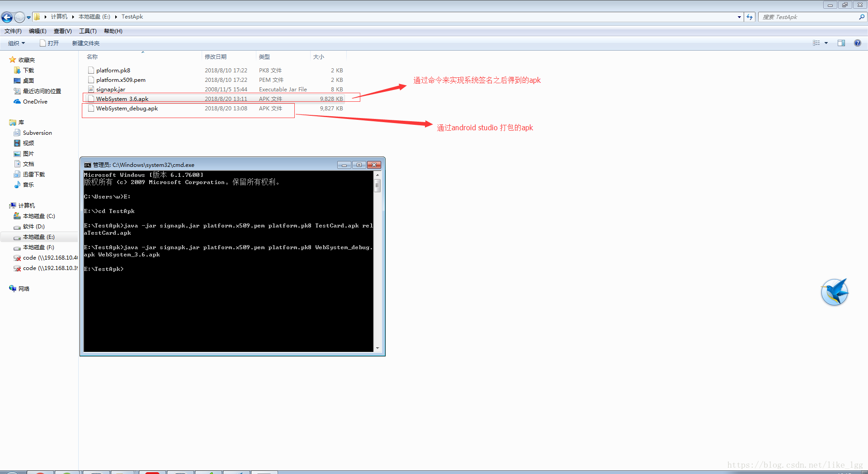Open the 查看(V) menu

(x=63, y=31)
